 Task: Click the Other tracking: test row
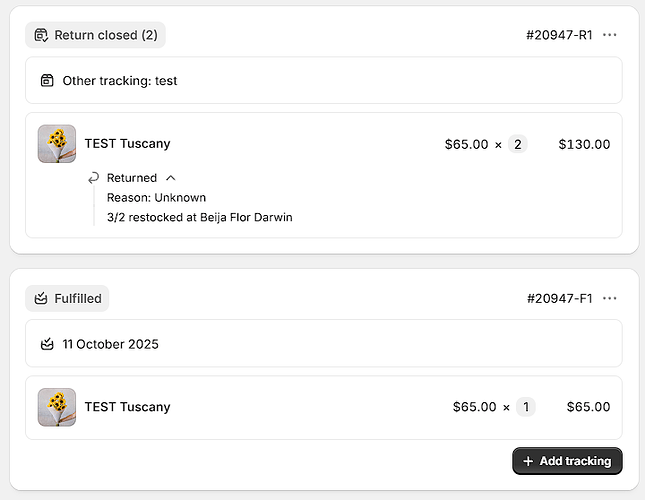[x=323, y=80]
